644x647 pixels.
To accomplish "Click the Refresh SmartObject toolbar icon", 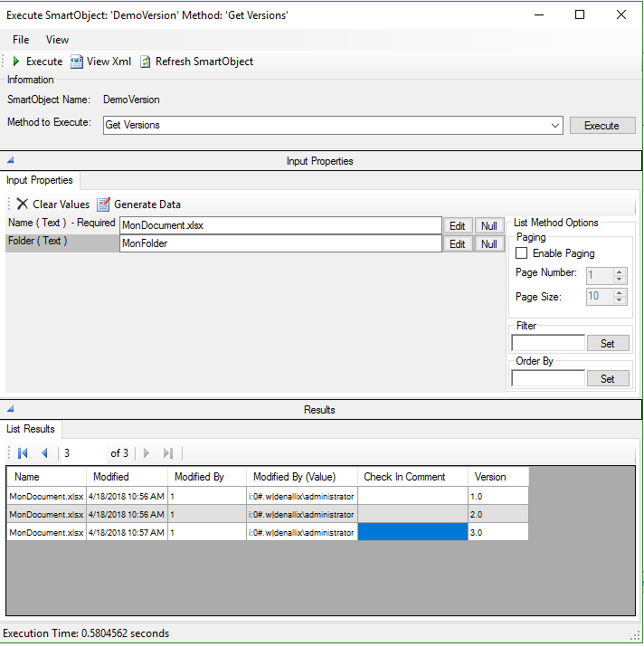I will (x=145, y=62).
